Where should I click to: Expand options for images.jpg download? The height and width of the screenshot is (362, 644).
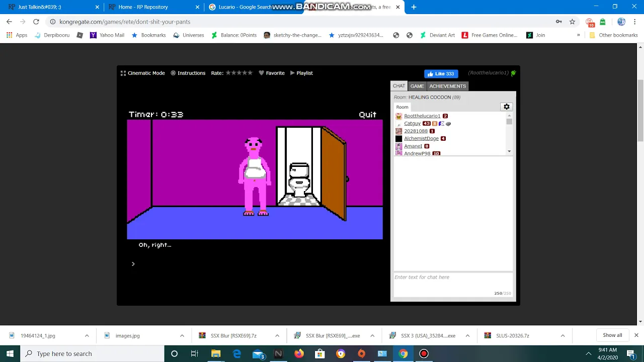(x=182, y=335)
